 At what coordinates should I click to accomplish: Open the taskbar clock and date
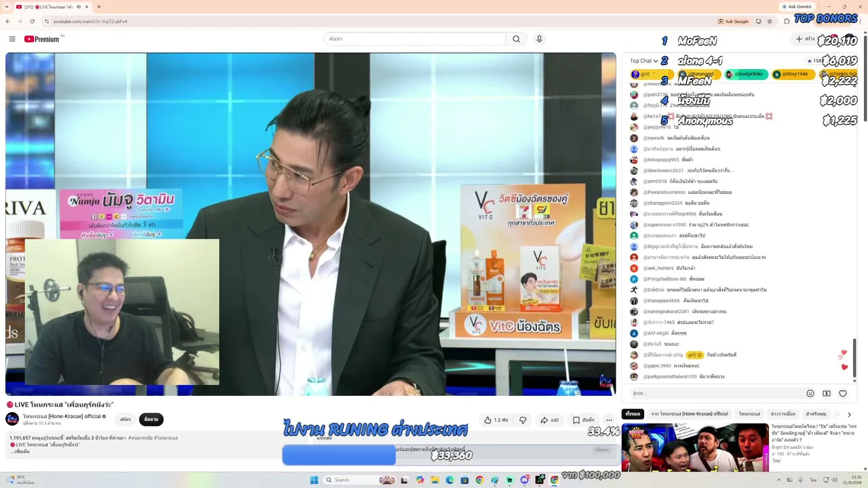852,480
